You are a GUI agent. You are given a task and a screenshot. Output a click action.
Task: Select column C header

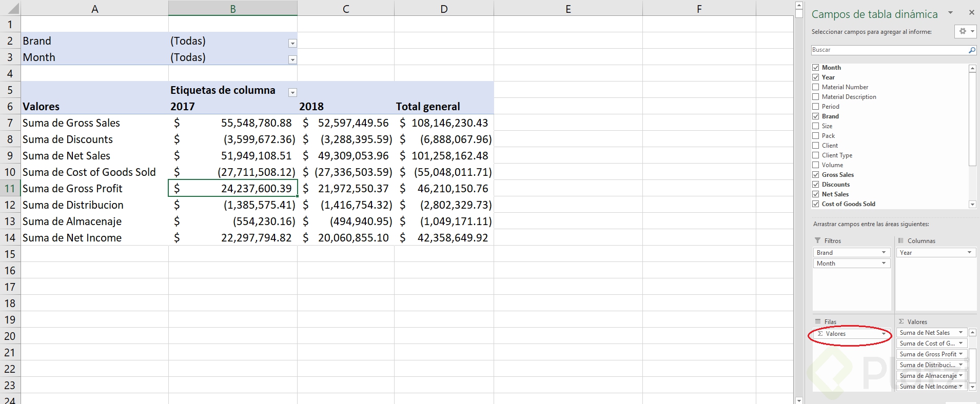pos(346,8)
